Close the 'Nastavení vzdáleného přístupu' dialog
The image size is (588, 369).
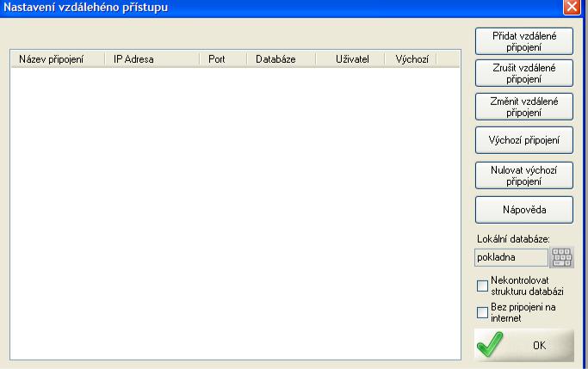tap(578, 7)
